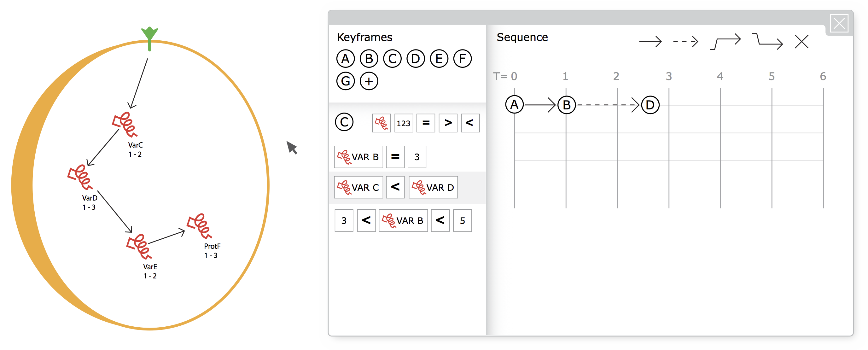Click keyframe B on the sequence timeline
This screenshot has width=868, height=350.
pyautogui.click(x=567, y=105)
